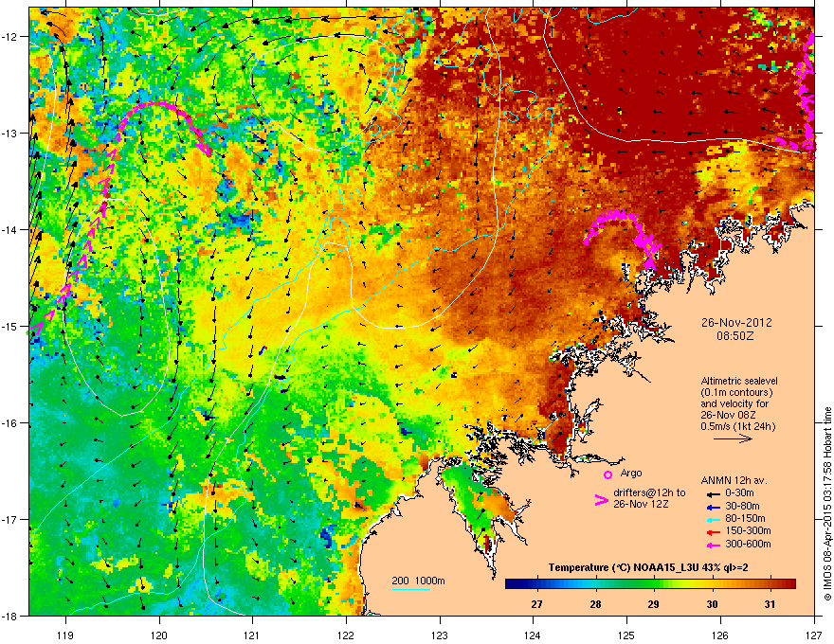Click latitude axis label '-12'
This screenshot has width=834, height=644.
click(x=9, y=37)
